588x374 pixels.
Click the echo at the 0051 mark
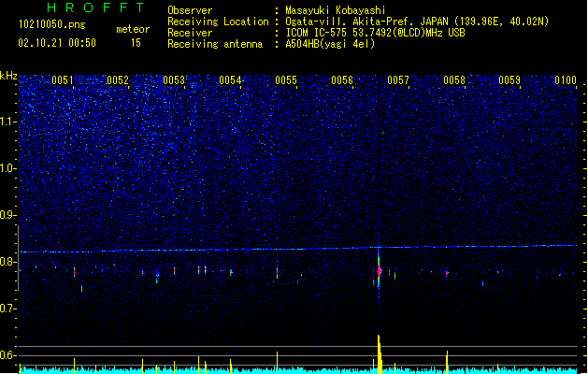point(74,271)
